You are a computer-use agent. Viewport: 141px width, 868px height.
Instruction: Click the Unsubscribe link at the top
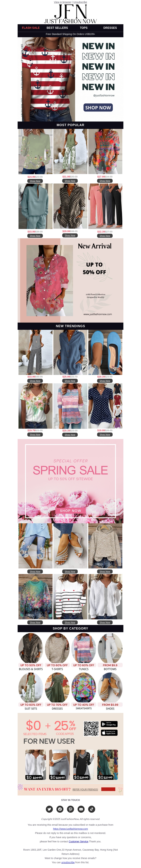coord(80,2)
